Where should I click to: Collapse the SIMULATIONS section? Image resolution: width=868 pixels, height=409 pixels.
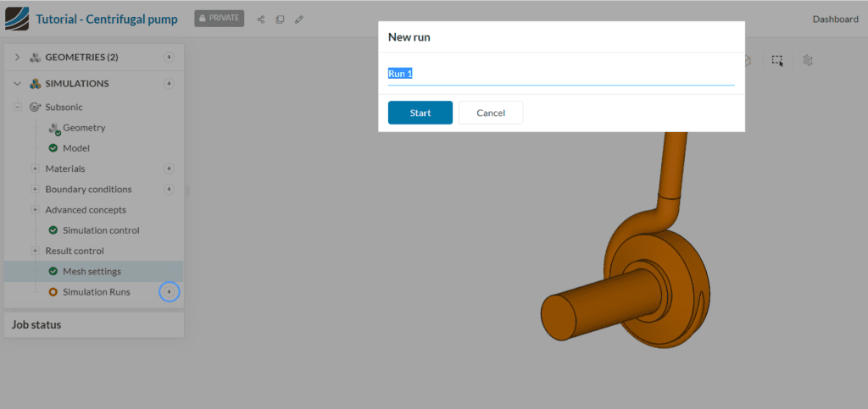point(17,84)
